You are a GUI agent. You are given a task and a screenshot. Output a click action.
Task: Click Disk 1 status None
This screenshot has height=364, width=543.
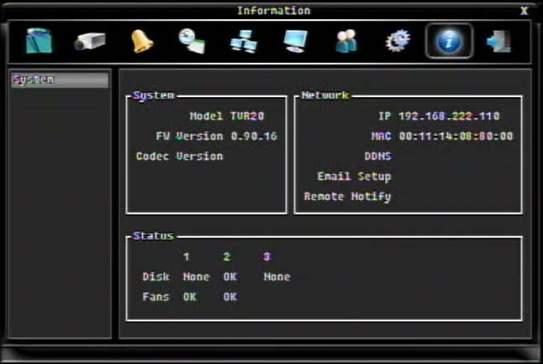[x=196, y=277]
